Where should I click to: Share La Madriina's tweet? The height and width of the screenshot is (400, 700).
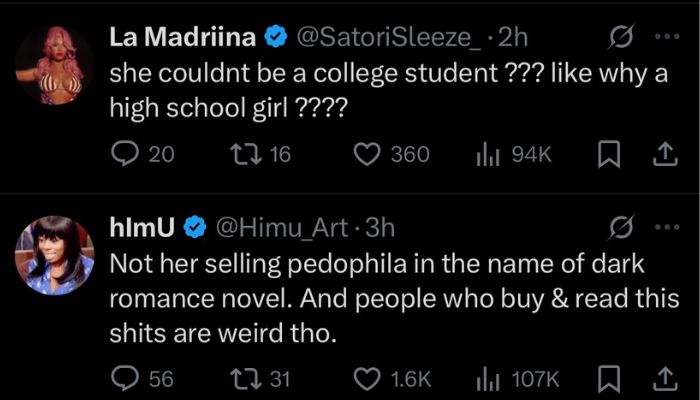[661, 154]
